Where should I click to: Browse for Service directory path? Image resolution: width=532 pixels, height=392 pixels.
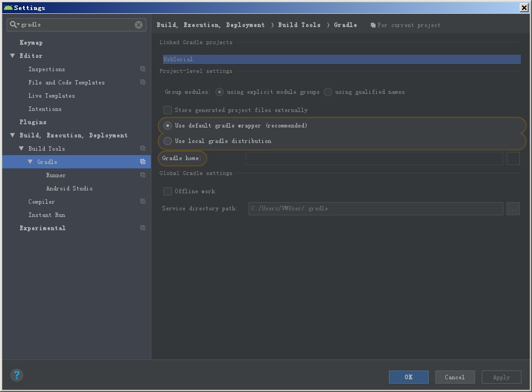coord(513,209)
